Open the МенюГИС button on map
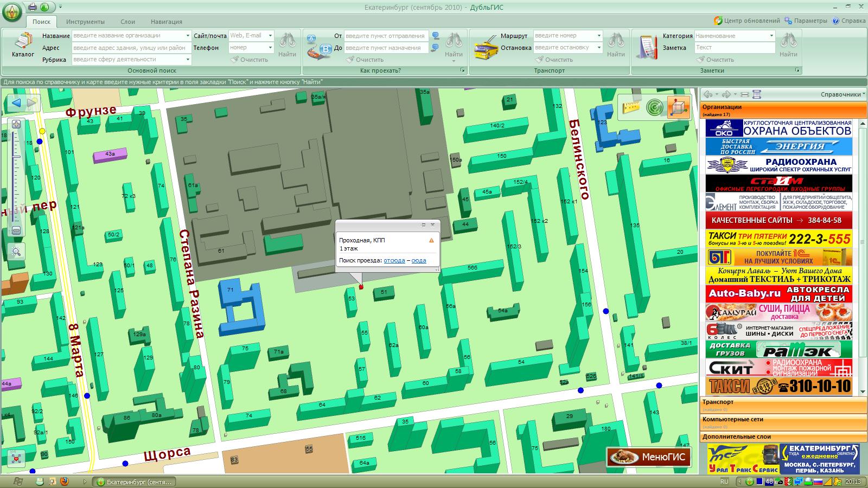 point(649,457)
